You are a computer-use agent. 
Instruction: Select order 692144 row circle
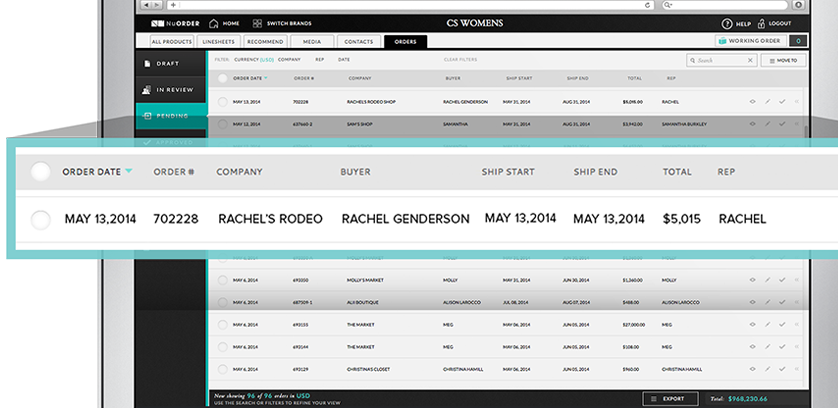[x=223, y=347]
